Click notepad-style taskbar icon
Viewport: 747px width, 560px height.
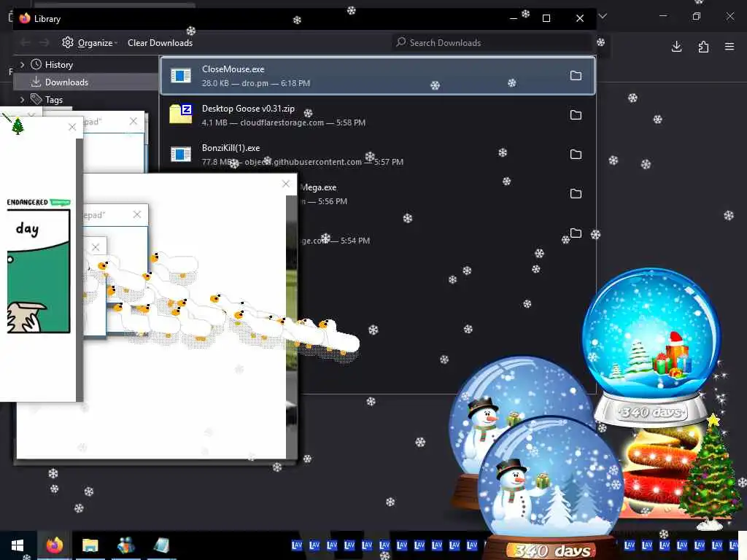(x=161, y=545)
